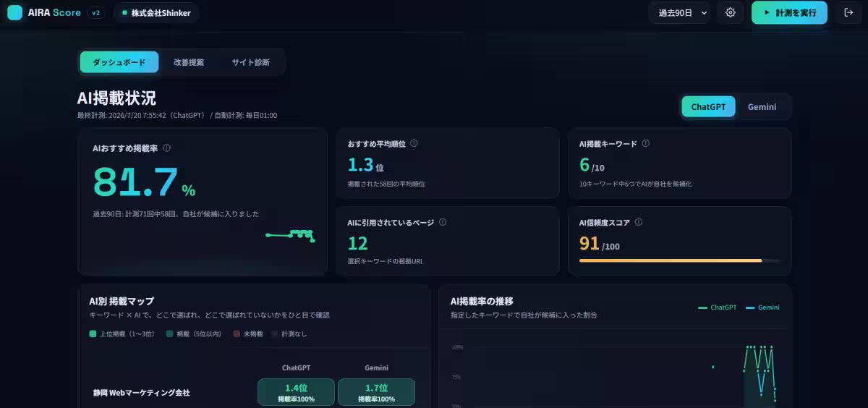Select the Gemini toggle in AI掲載状況
Screen dimensions: 868x408
(x=762, y=106)
